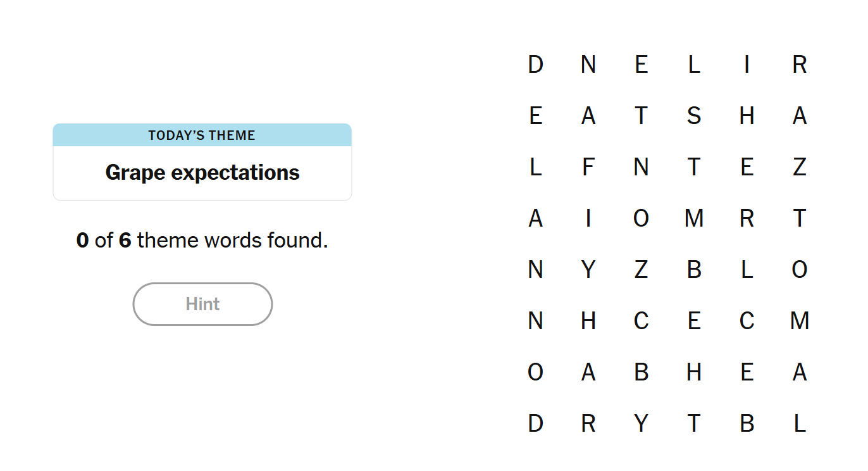Select the letter H next to S
This screenshot has height=471, width=868.
pyautogui.click(x=747, y=115)
